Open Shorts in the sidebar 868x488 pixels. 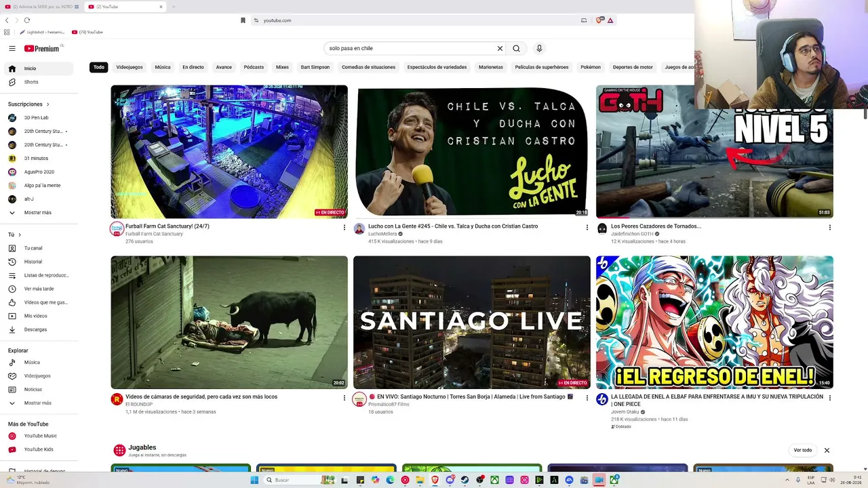coord(38,82)
